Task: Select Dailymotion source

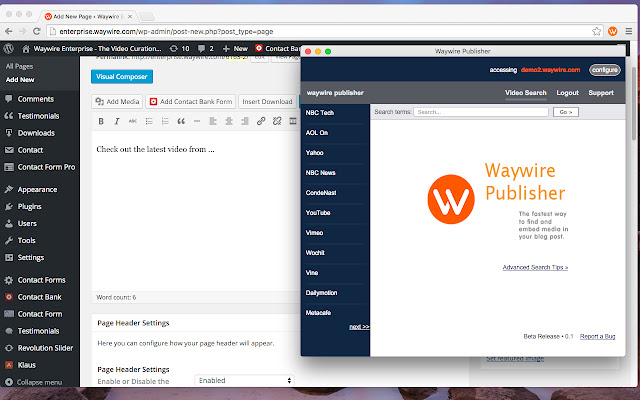Action: 321,293
